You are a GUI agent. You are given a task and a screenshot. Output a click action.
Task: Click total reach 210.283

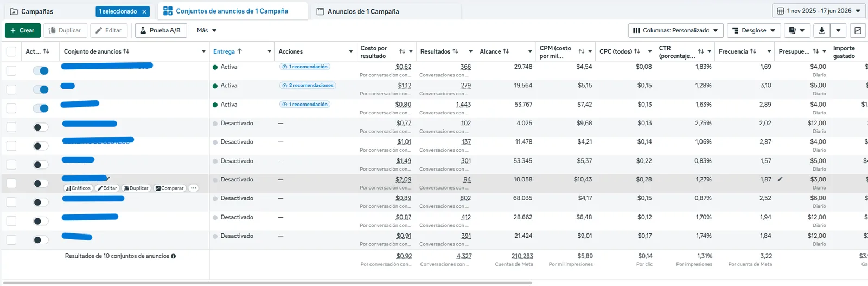pos(522,256)
